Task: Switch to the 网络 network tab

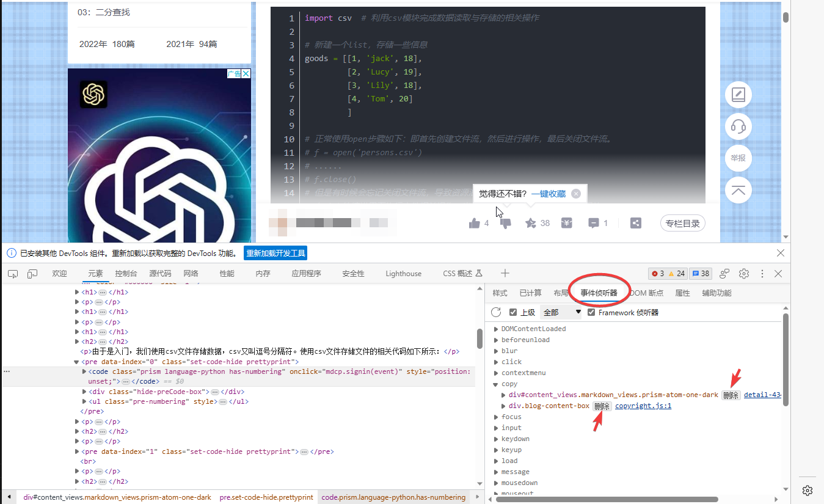Action: [x=191, y=274]
